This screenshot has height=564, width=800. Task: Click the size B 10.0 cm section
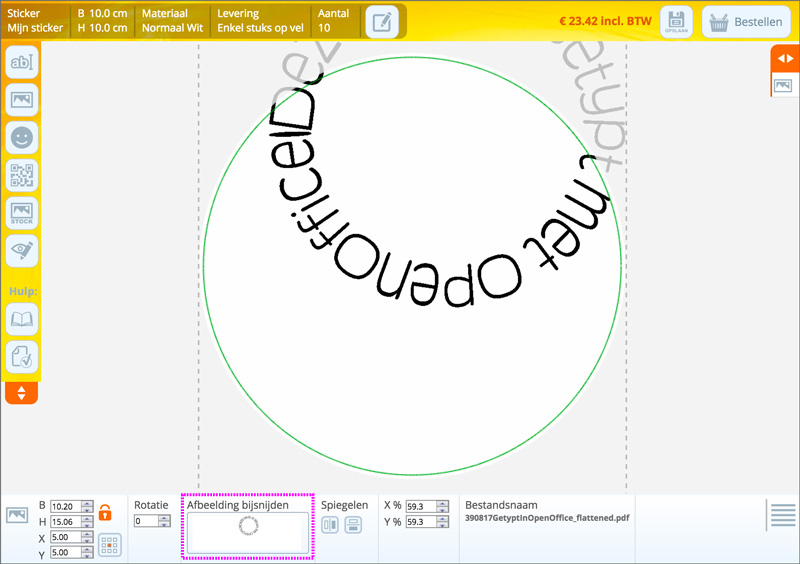(102, 21)
